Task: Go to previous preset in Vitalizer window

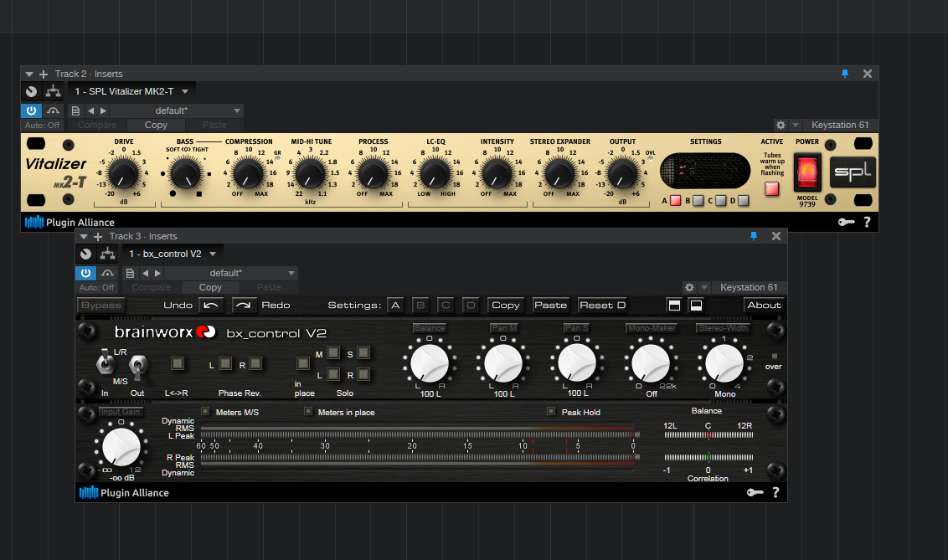Action: coord(90,110)
